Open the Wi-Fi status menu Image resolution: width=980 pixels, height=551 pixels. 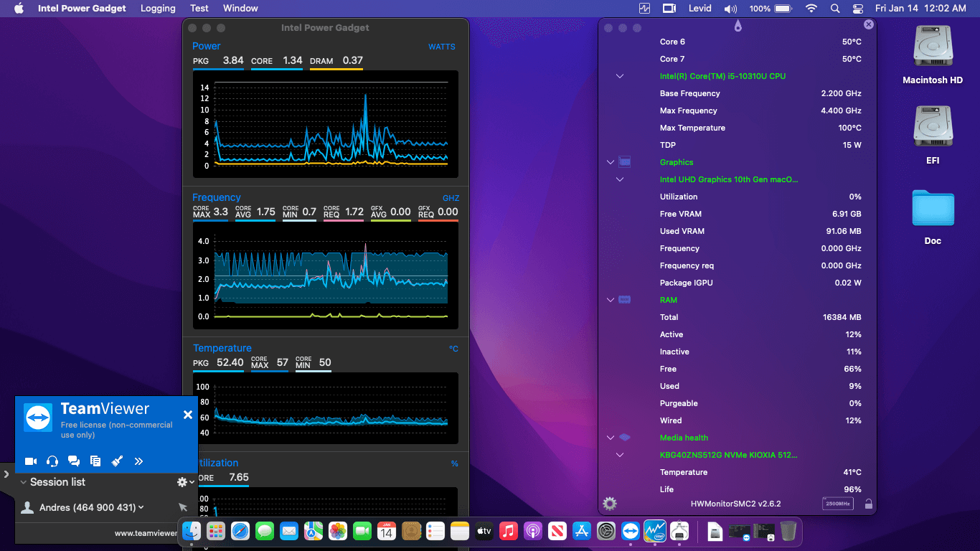(811, 9)
